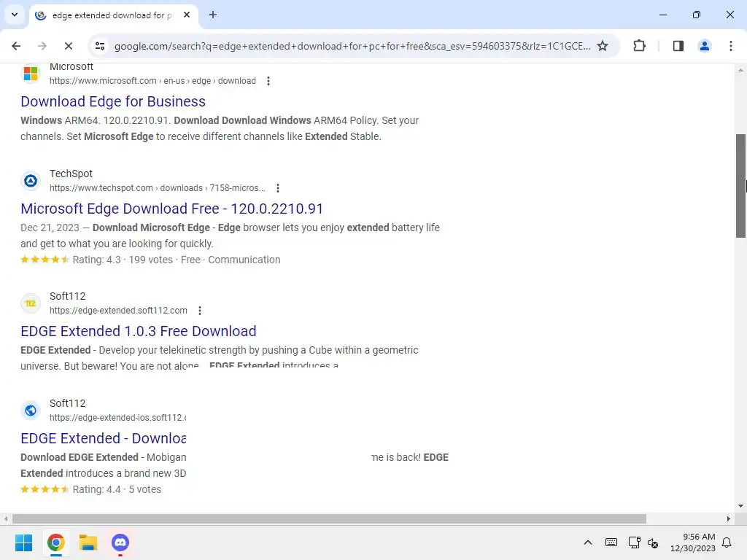Click the Soft112 yellow favicon

pos(31,303)
